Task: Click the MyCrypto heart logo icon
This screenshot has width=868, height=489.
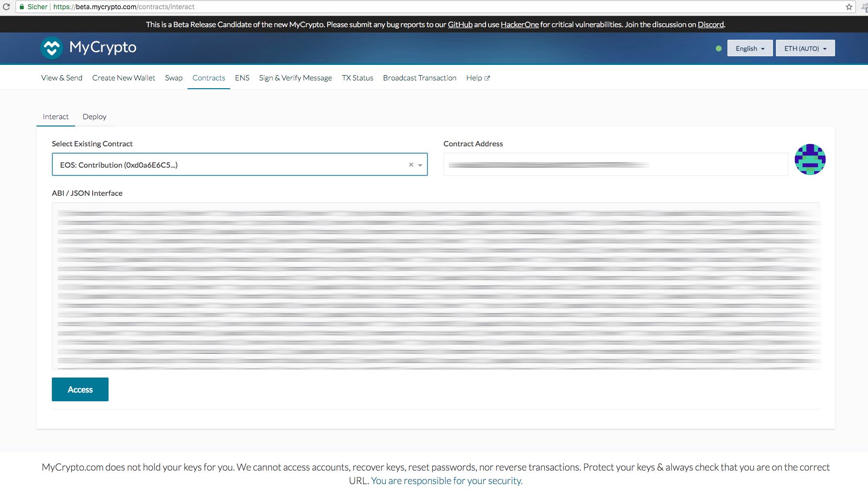Action: 52,48
